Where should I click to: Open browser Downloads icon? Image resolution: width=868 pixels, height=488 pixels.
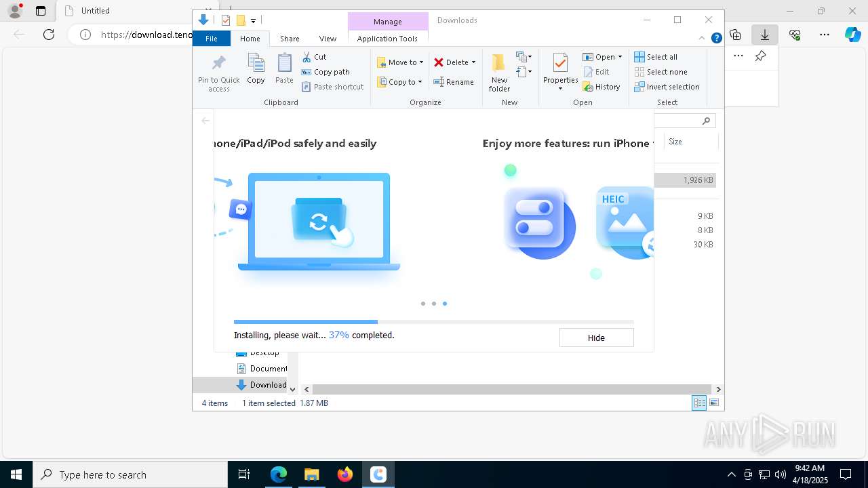tap(765, 35)
